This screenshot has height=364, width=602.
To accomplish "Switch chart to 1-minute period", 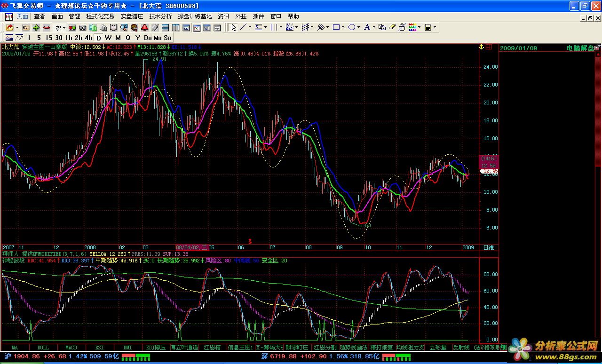I will point(29,38).
